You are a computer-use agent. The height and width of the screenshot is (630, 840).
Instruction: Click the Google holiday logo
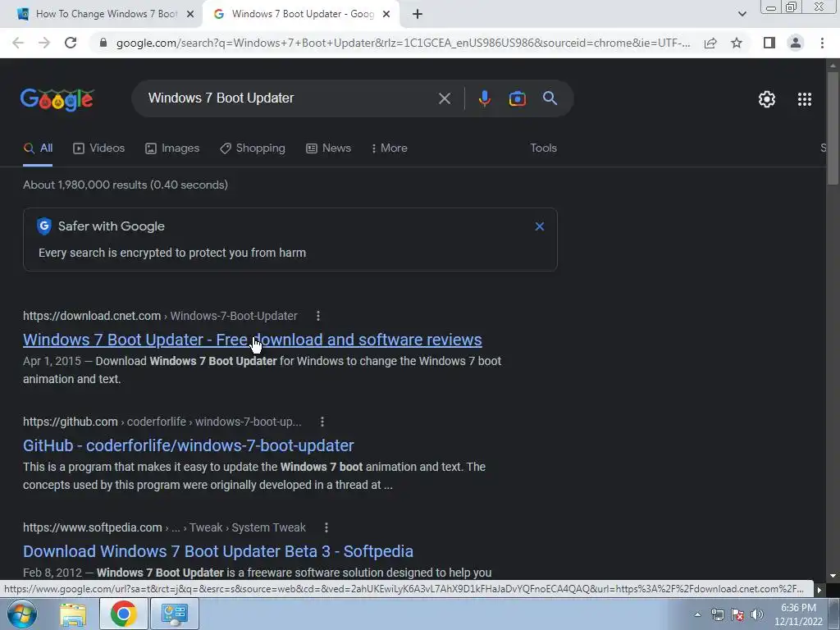tap(57, 99)
